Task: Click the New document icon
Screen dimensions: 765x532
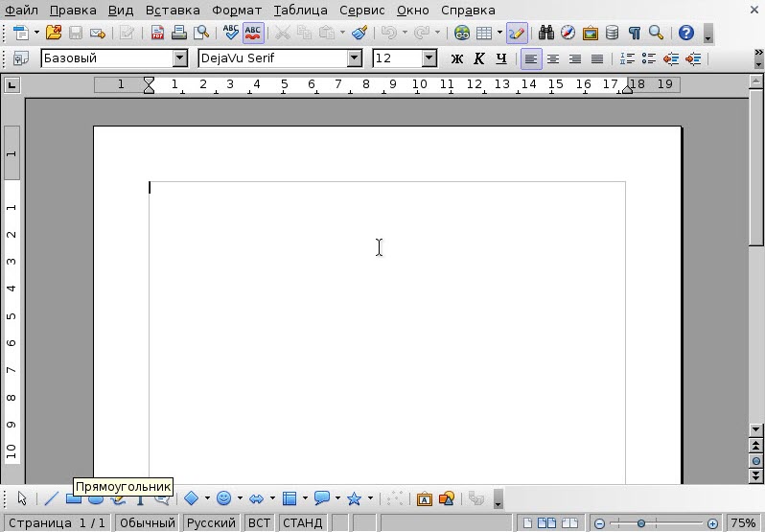Action: pyautogui.click(x=21, y=34)
